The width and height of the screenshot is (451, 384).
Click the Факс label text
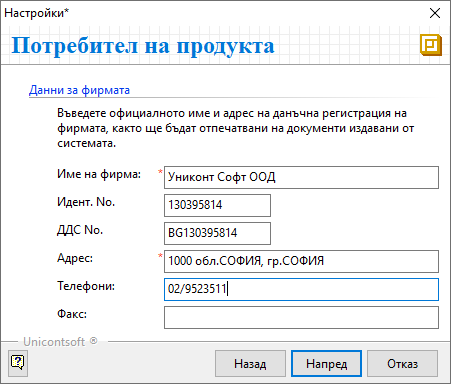[72, 314]
